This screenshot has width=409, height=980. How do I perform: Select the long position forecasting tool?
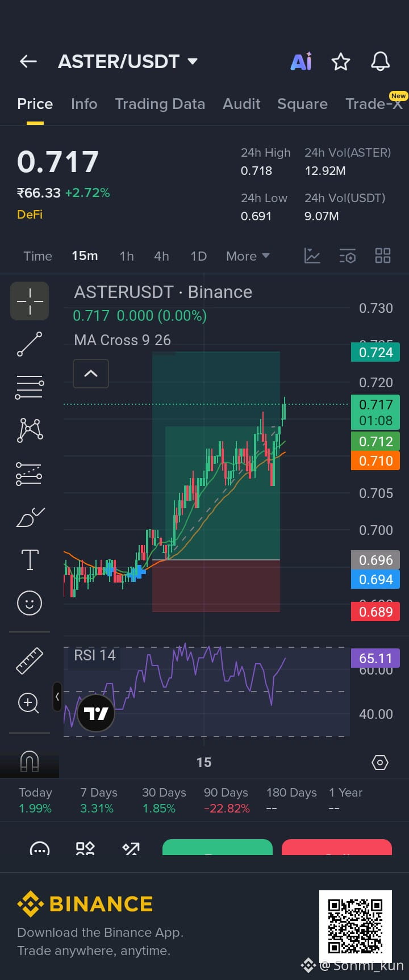tap(30, 474)
